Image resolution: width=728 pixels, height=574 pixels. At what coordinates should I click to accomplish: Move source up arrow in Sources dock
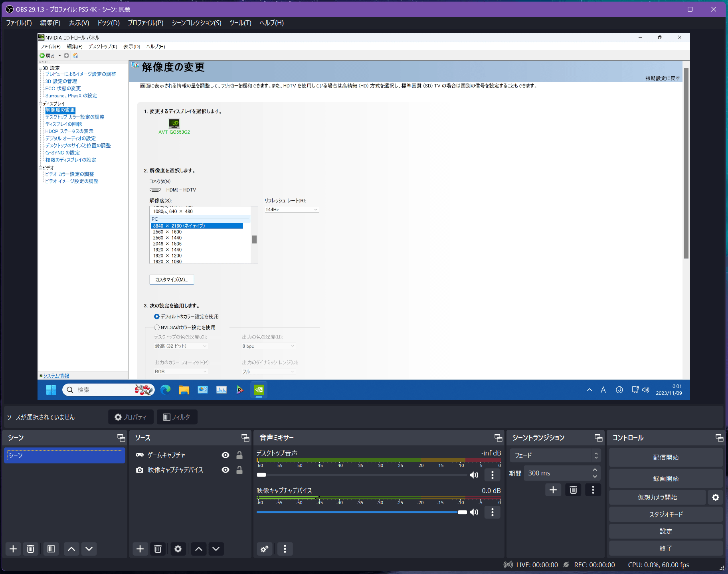199,549
